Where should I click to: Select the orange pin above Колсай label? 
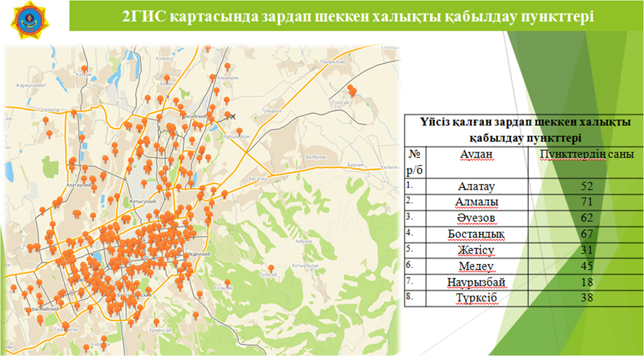228,284
